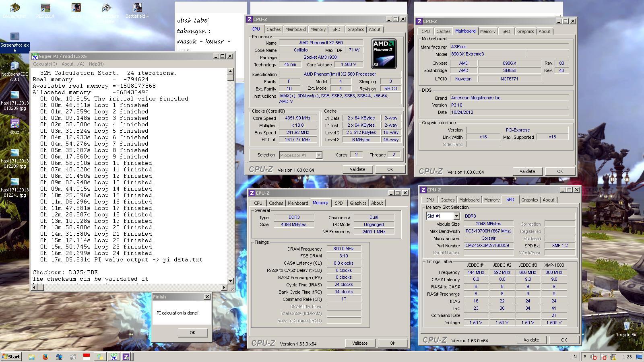Open the Processor #1 selection dropdown
Viewport: 644px width, 362px height.
300,155
